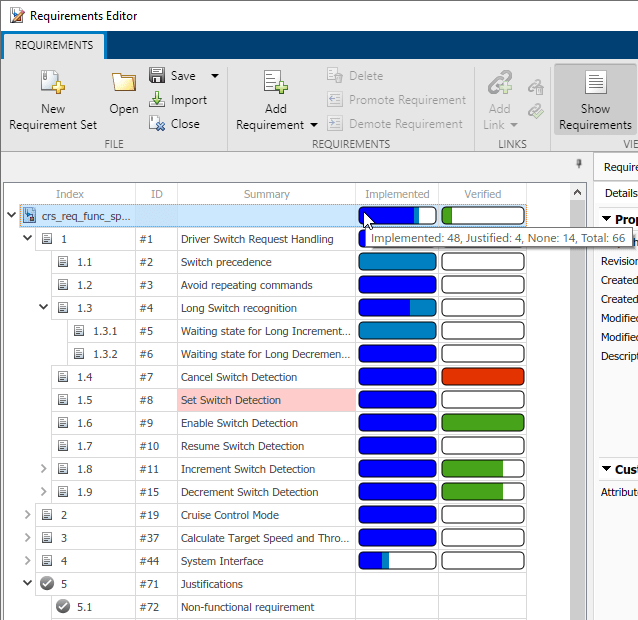This screenshot has width=638, height=620.
Task: Open the Save dropdown arrow
Action: click(x=214, y=76)
